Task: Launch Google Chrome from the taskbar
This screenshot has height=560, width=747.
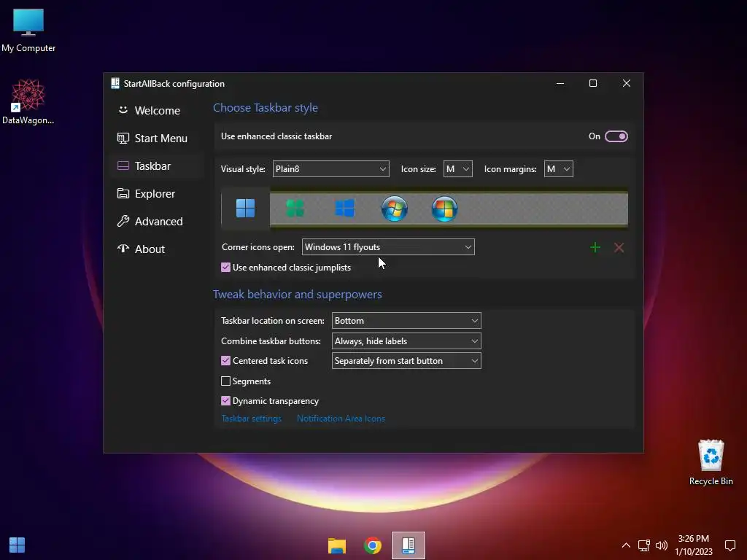Action: pos(373,545)
